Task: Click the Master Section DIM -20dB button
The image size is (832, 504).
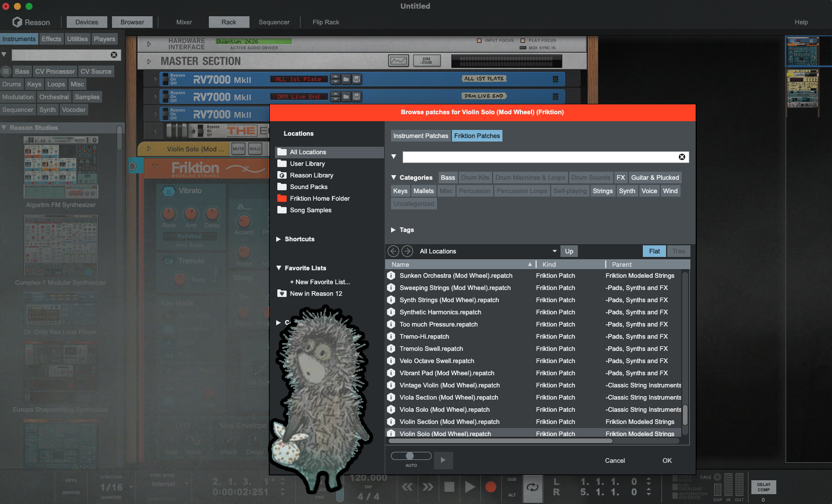Action: coord(426,61)
